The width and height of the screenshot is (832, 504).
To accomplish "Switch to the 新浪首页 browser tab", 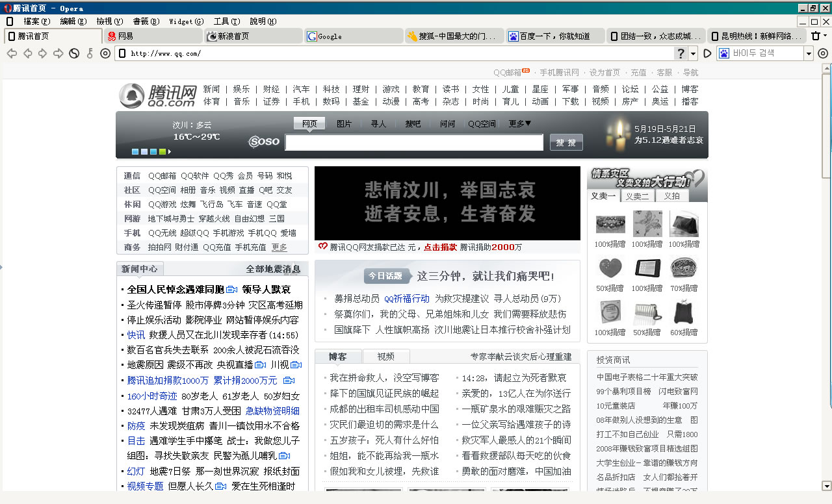I will pyautogui.click(x=253, y=36).
